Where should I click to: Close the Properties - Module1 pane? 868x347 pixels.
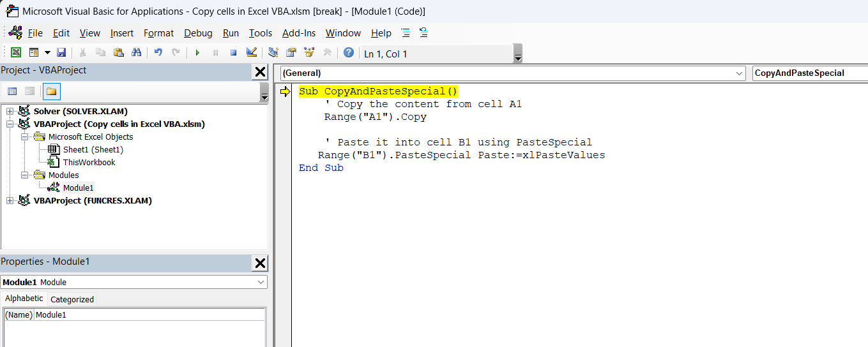[260, 263]
